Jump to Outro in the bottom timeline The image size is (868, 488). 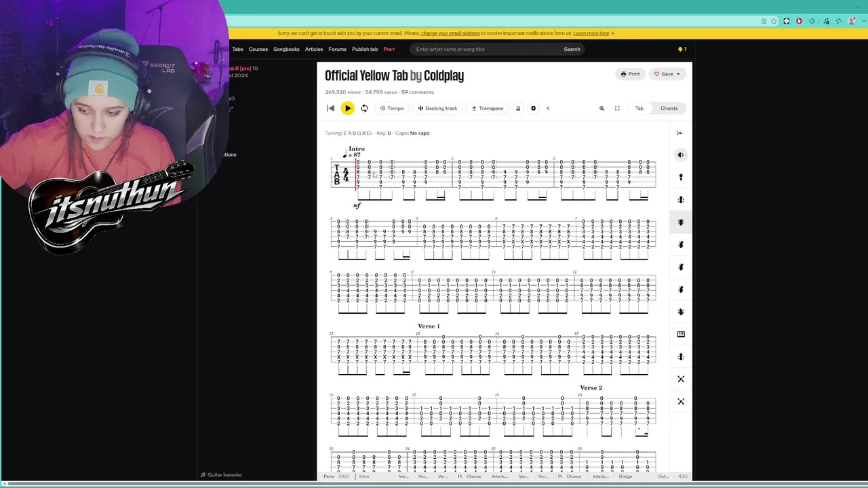click(x=663, y=476)
